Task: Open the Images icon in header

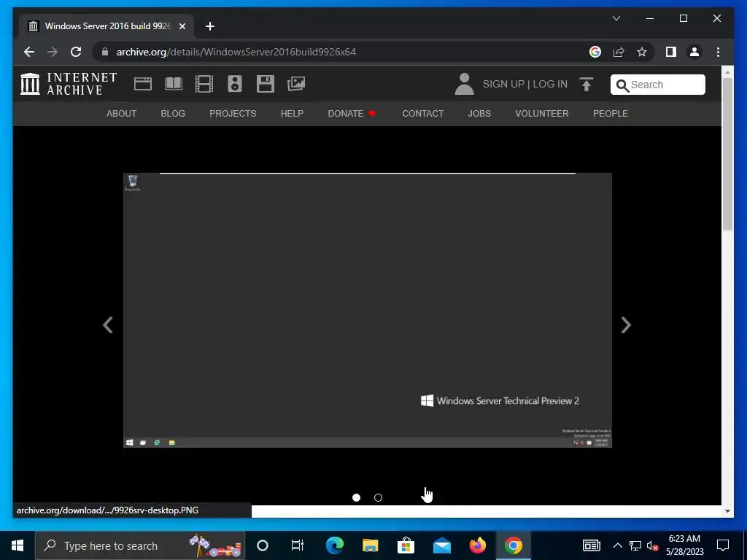Action: 296,84
